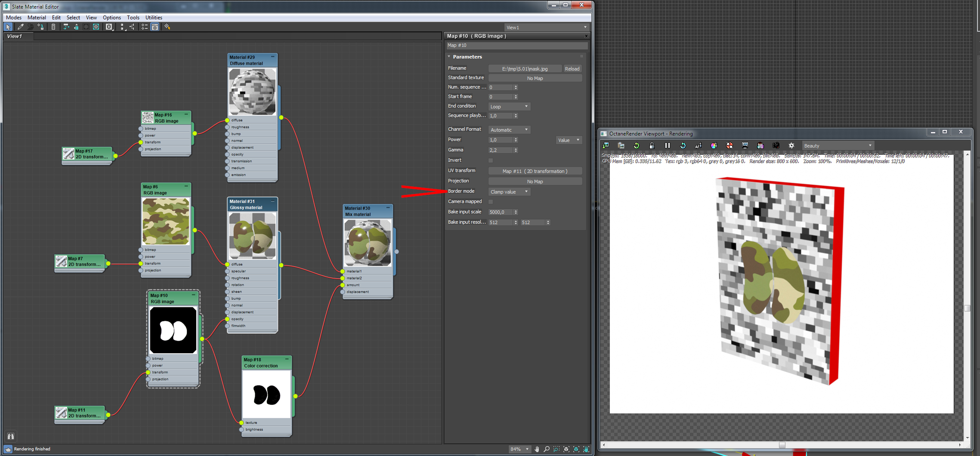Restart render with green refresh icon
This screenshot has width=980, height=456.
point(637,146)
